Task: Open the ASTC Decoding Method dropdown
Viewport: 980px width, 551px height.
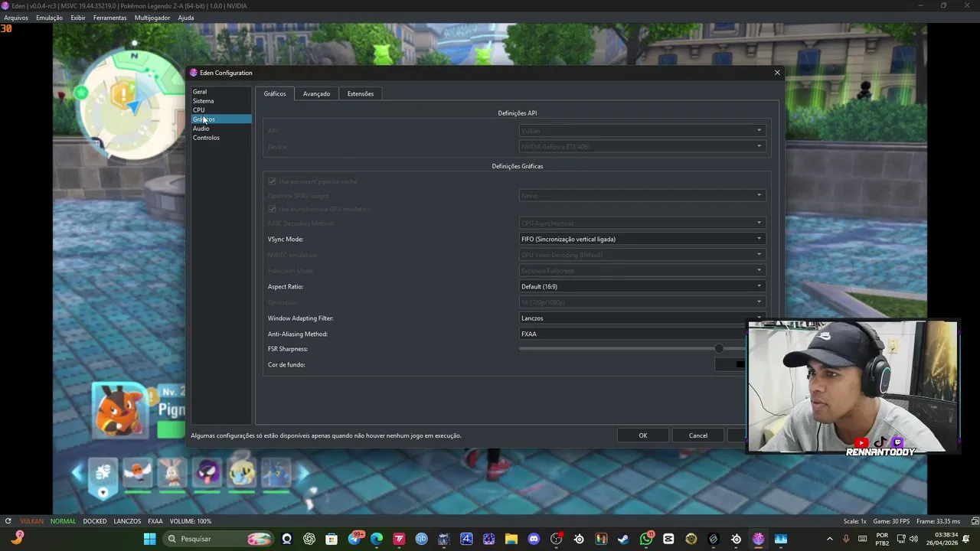Action: (642, 223)
